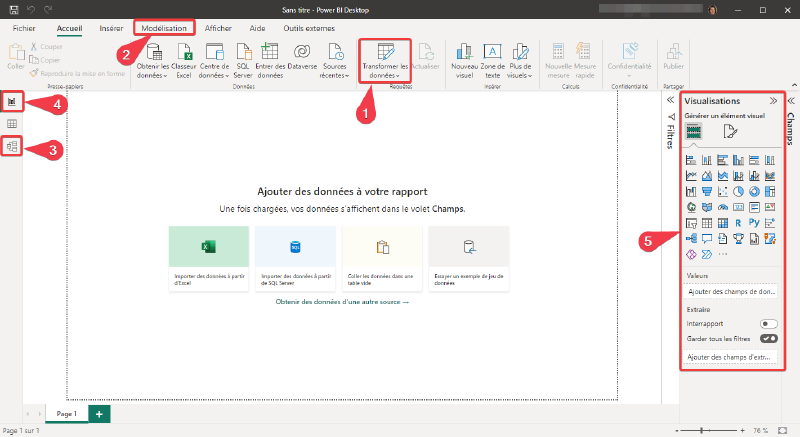The image size is (800, 437).
Task: Switch to the Insérer tab
Action: click(x=111, y=28)
